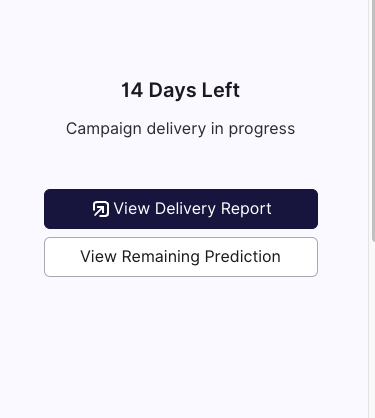Click the gray scrollbar handle
The image size is (375, 418).
pos(373,120)
